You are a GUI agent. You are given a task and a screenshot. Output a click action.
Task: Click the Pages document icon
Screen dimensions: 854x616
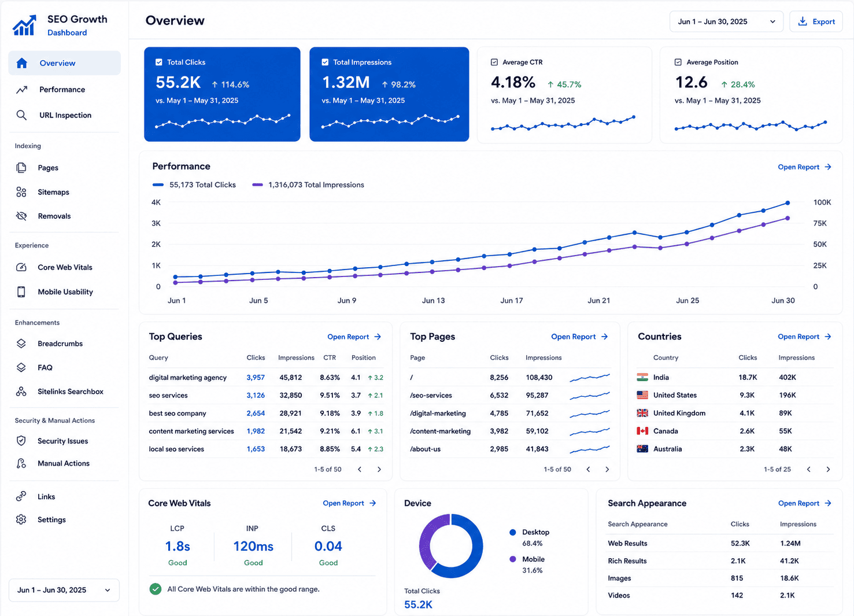(21, 168)
